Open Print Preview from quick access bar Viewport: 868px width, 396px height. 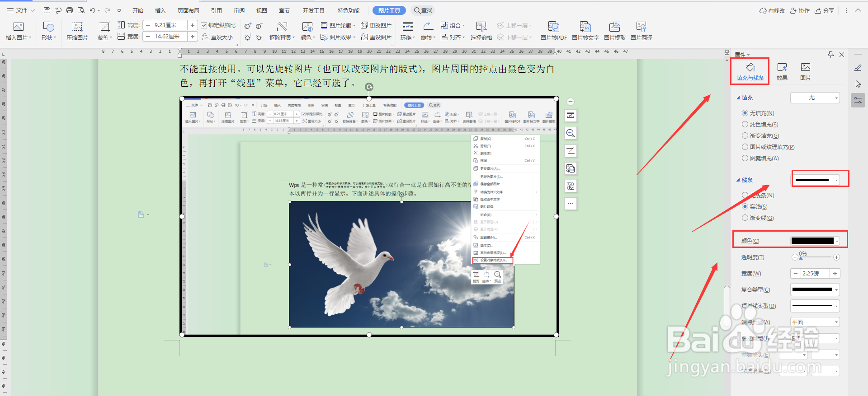click(x=81, y=10)
